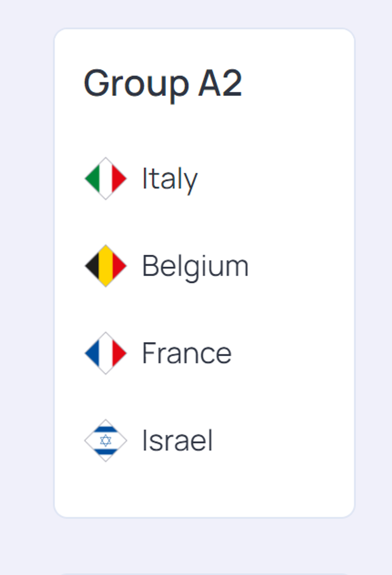Click the red stripe of Italy's flag
The image size is (392, 575).
tap(119, 178)
